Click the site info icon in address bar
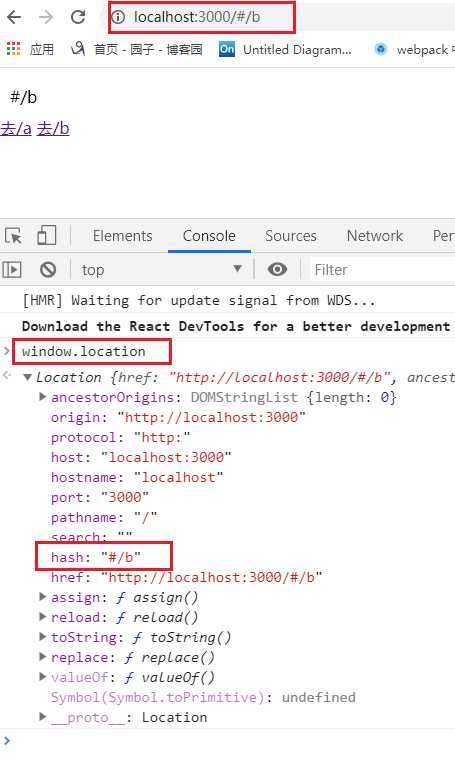Screen dimensions: 455x761 click(118, 17)
